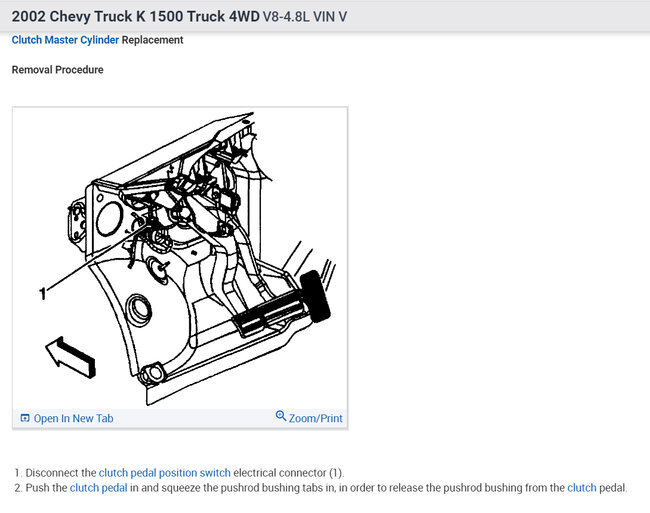Click the word Replacement in the title
650x513 pixels.
click(152, 40)
